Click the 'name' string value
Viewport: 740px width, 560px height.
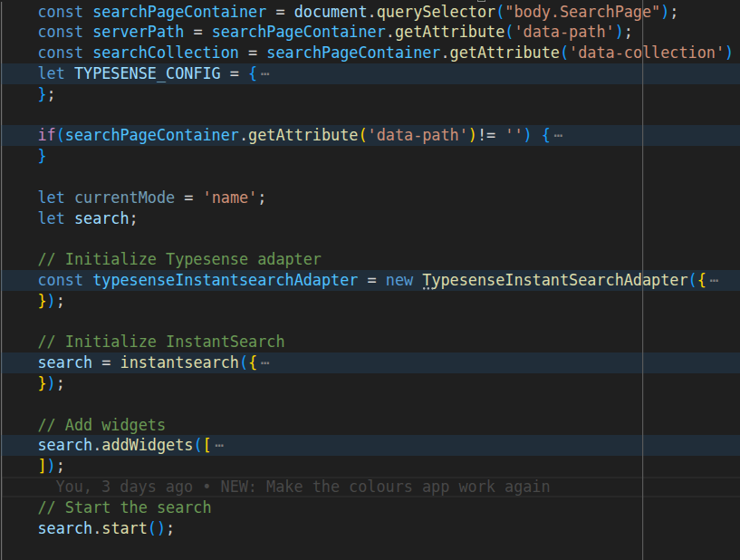click(230, 198)
